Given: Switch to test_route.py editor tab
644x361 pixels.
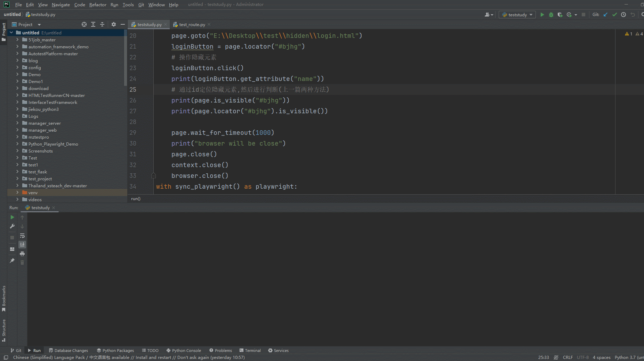Looking at the screenshot, I should tap(192, 25).
